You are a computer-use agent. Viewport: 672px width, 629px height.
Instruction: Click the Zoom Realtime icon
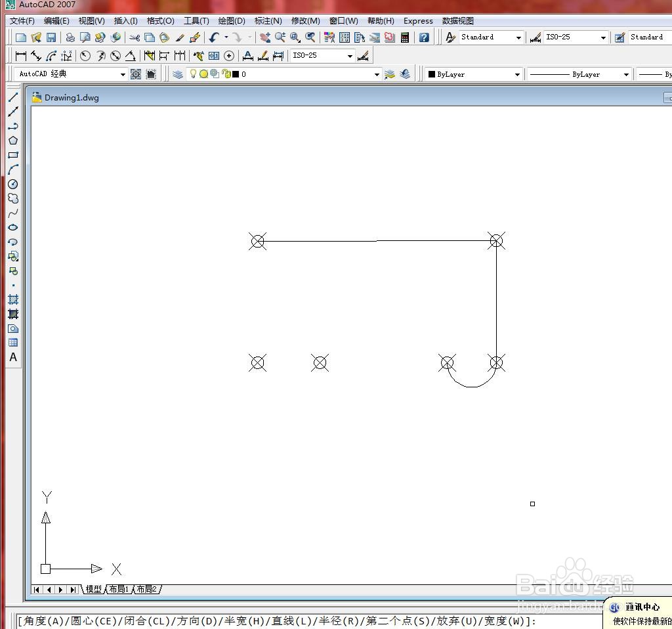pos(280,37)
